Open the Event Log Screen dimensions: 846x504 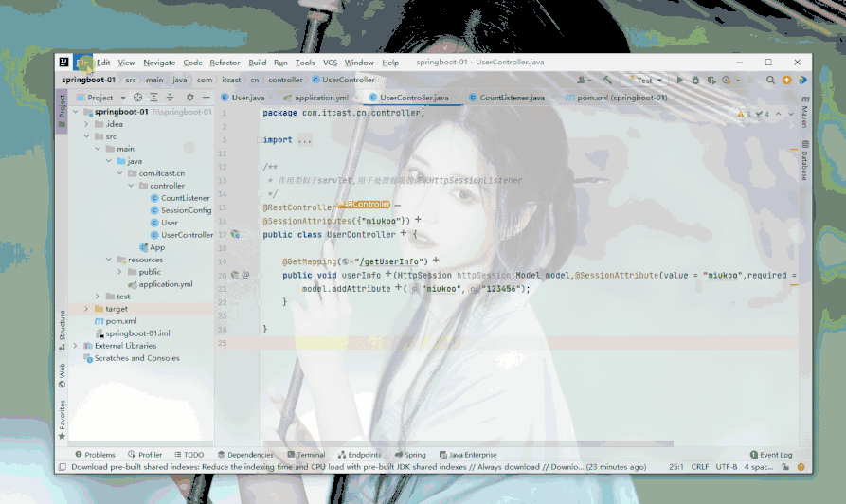click(x=771, y=455)
